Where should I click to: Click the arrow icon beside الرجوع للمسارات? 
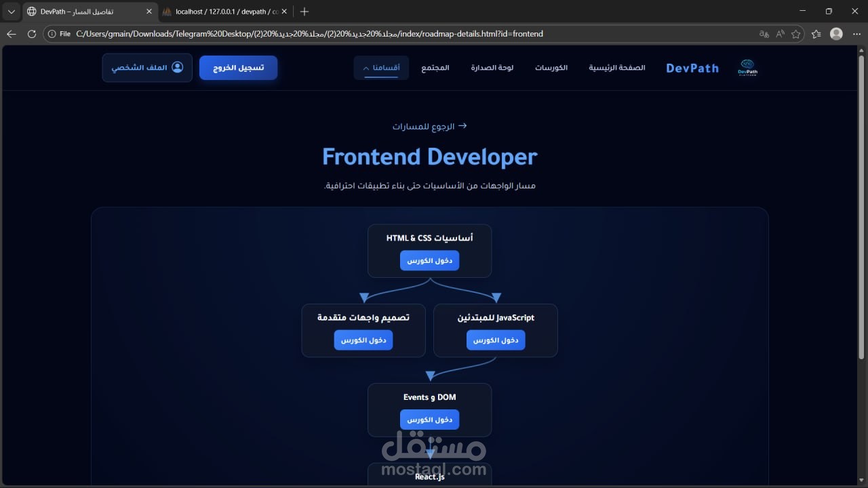pos(462,125)
